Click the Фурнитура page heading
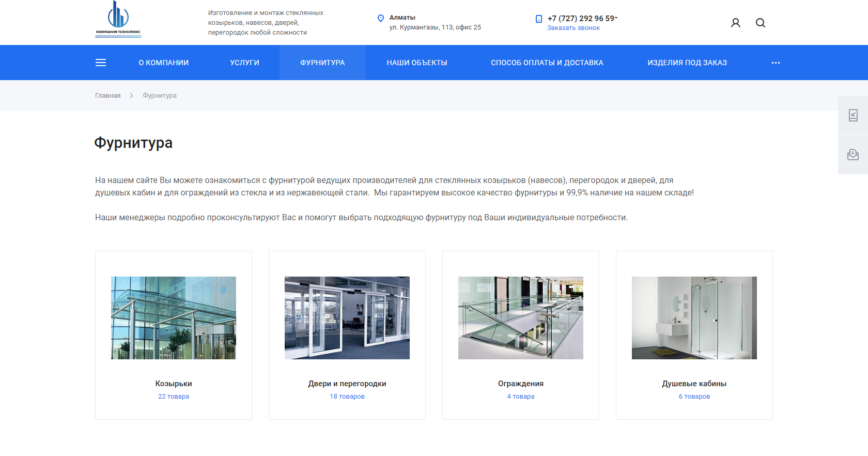 (133, 143)
